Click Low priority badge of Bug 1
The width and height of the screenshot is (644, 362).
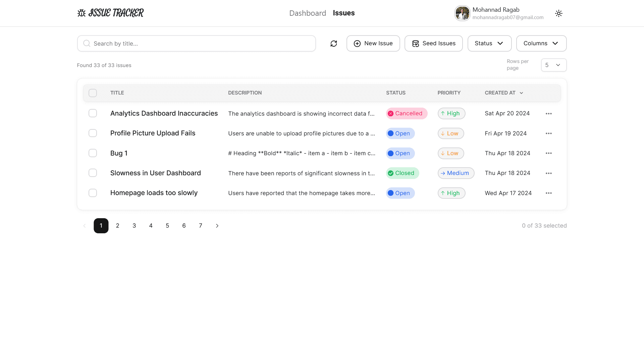(451, 153)
